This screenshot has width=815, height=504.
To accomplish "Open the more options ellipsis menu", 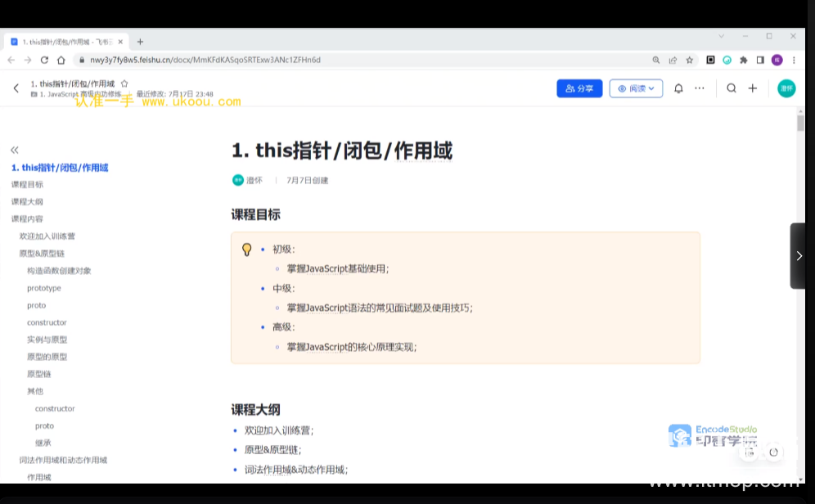I will (x=700, y=88).
